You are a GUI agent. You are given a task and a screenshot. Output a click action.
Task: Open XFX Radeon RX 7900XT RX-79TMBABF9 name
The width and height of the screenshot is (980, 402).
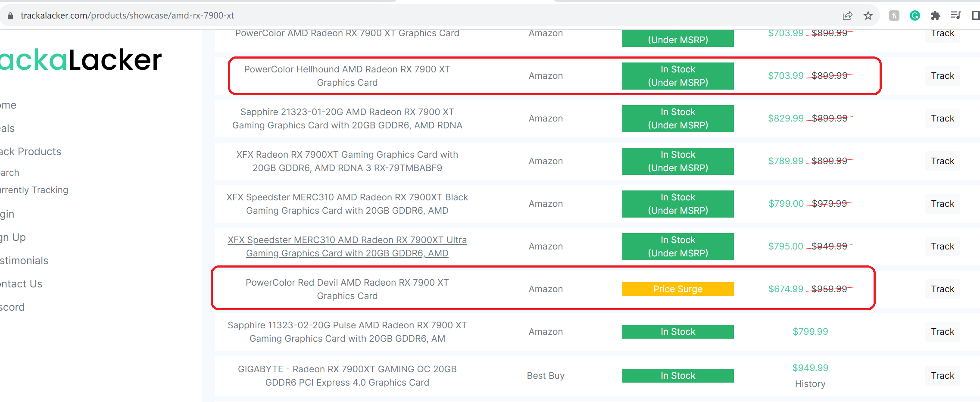click(347, 161)
